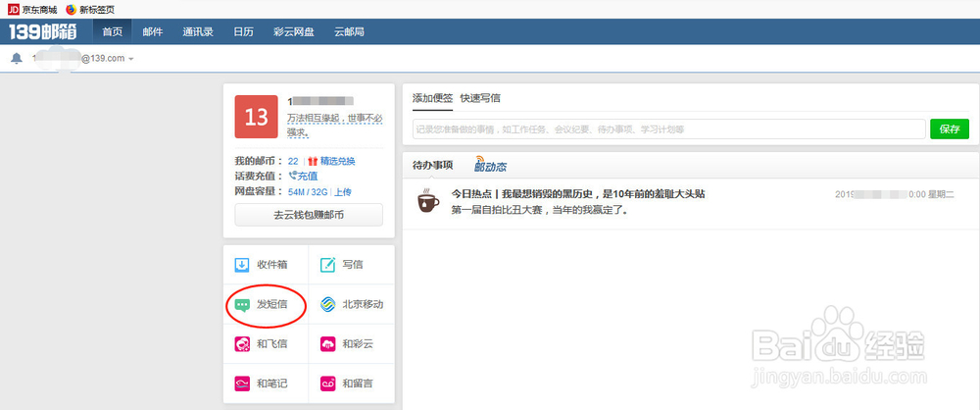Click the 北京移动 China Mobile icon
The width and height of the screenshot is (980, 410).
click(x=327, y=305)
